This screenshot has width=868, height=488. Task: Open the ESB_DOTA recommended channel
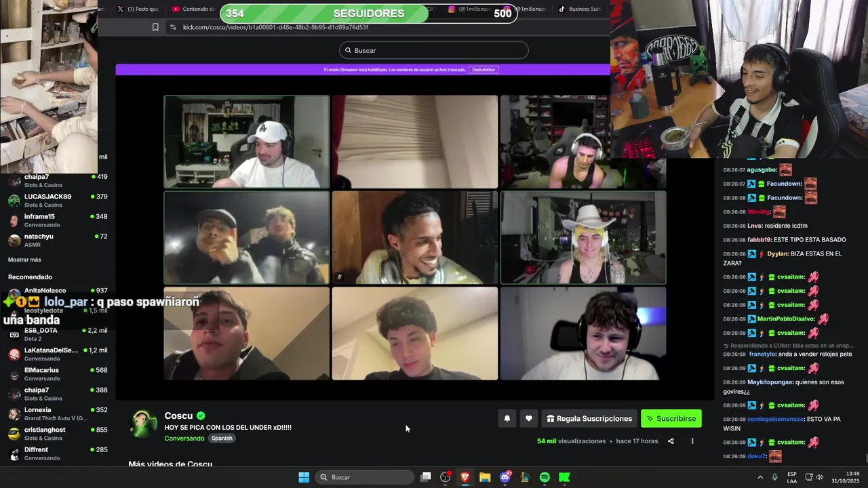point(58,334)
